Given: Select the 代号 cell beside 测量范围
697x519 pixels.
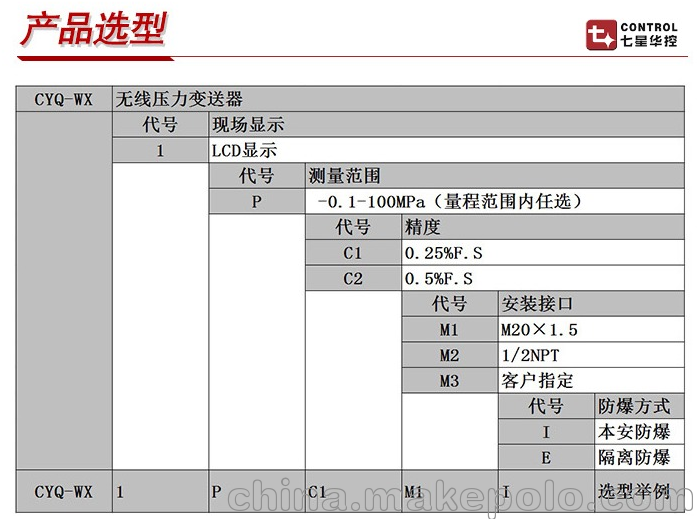Looking at the screenshot, I should tap(257, 176).
